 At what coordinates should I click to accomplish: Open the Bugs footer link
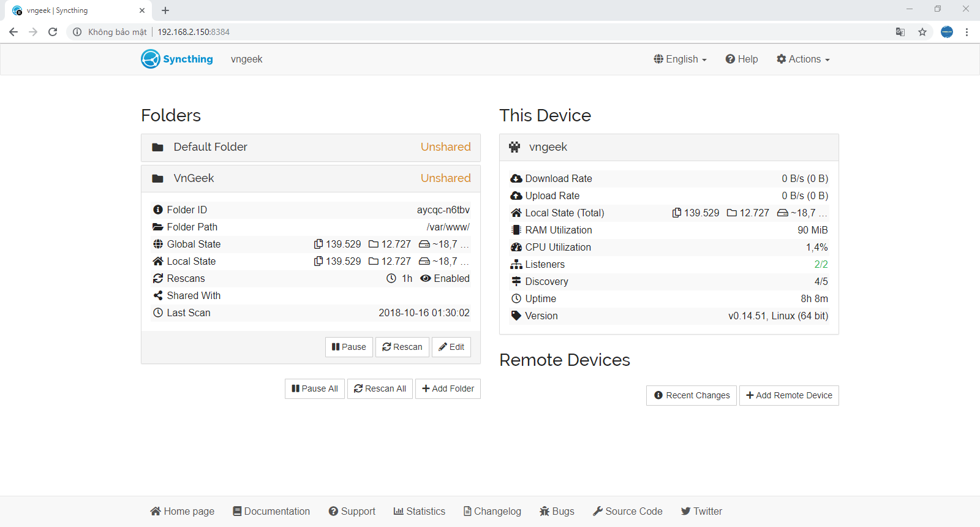pos(557,511)
